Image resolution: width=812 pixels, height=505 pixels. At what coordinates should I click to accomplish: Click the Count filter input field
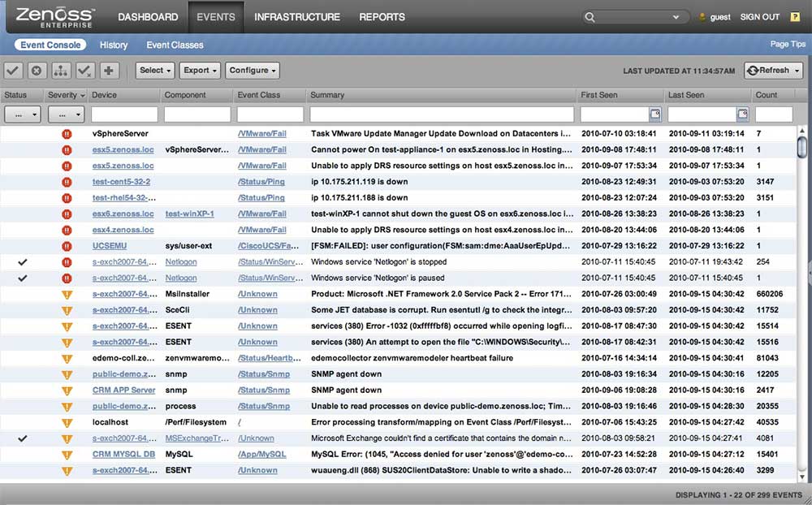click(774, 114)
